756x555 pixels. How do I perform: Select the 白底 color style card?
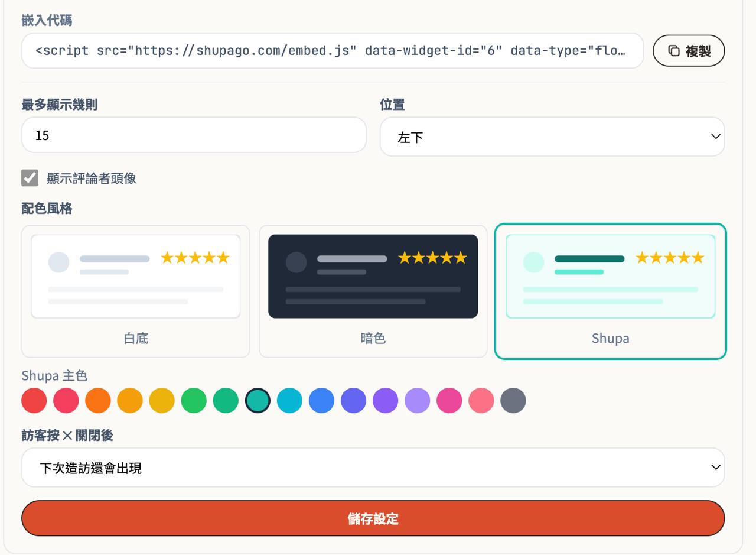(136, 291)
